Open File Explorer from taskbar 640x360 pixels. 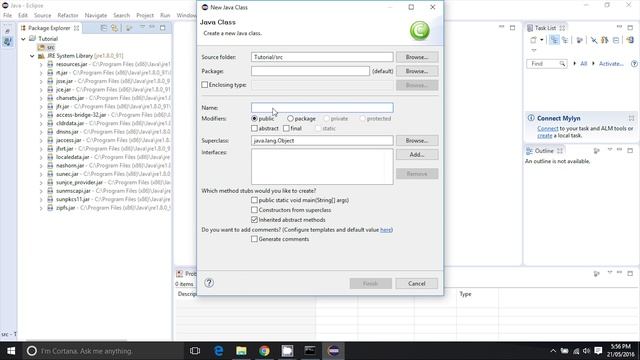[x=241, y=351]
